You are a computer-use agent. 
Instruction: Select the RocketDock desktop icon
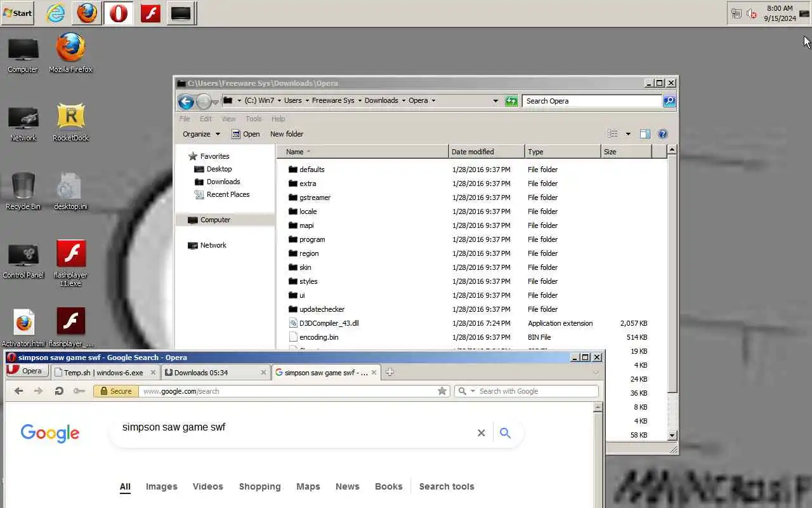pyautogui.click(x=70, y=122)
